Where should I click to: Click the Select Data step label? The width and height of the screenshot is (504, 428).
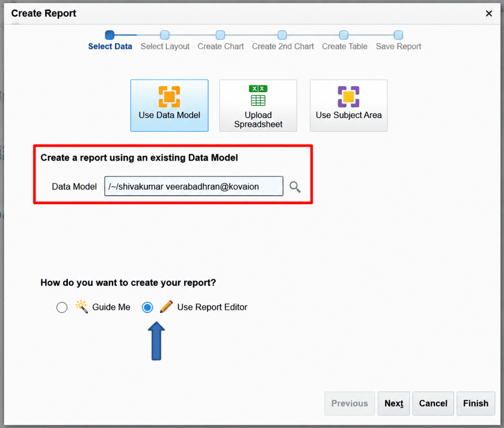coord(110,46)
